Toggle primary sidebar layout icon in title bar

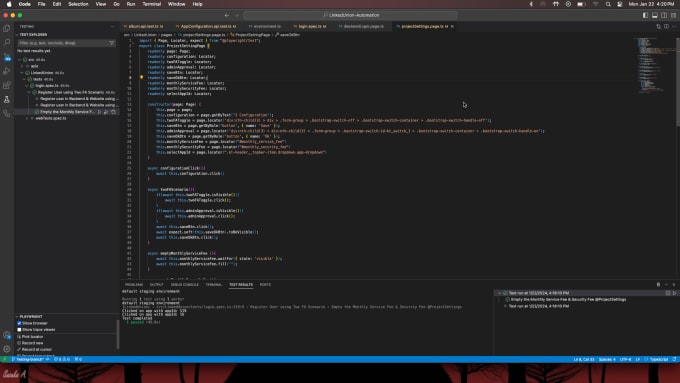click(645, 15)
